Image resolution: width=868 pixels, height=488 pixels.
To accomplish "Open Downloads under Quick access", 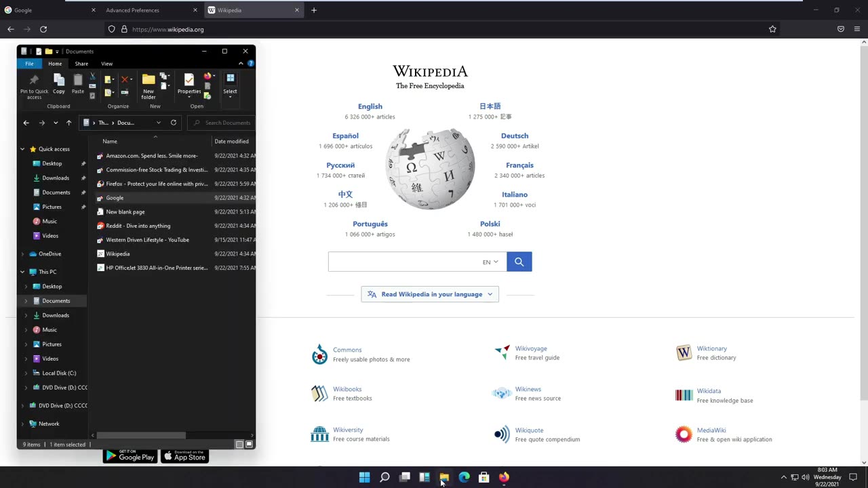I will (x=55, y=178).
